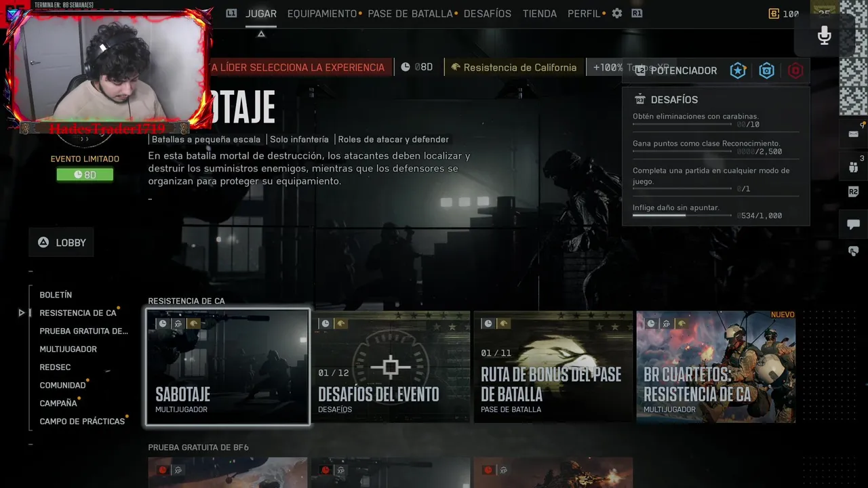Open the settings gear in top navigation
This screenshot has height=488, width=868.
click(x=616, y=13)
